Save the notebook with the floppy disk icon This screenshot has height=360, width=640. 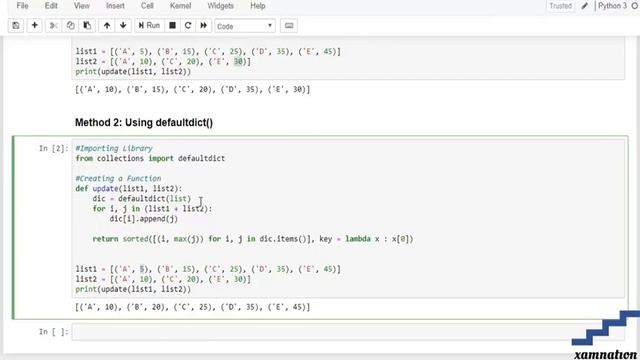(x=16, y=26)
